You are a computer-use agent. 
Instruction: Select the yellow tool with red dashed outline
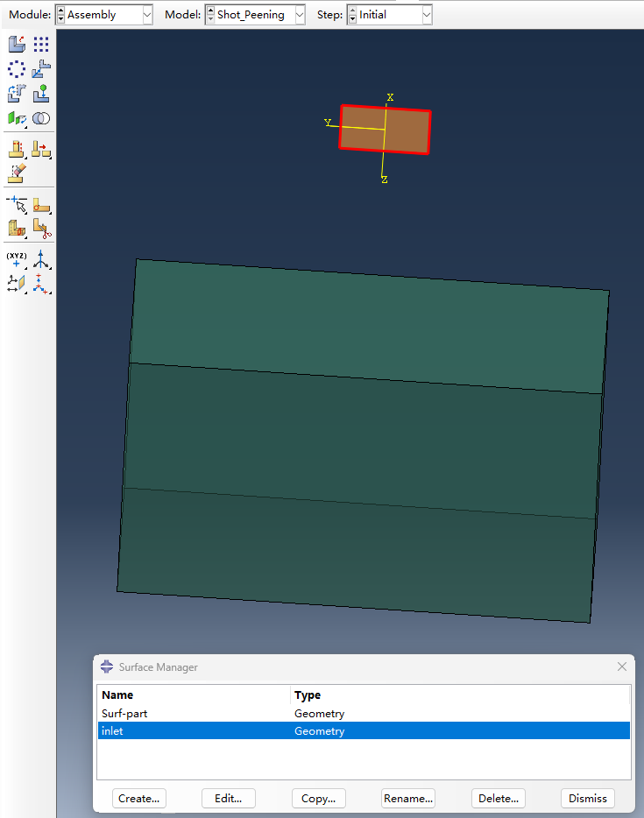point(17,149)
